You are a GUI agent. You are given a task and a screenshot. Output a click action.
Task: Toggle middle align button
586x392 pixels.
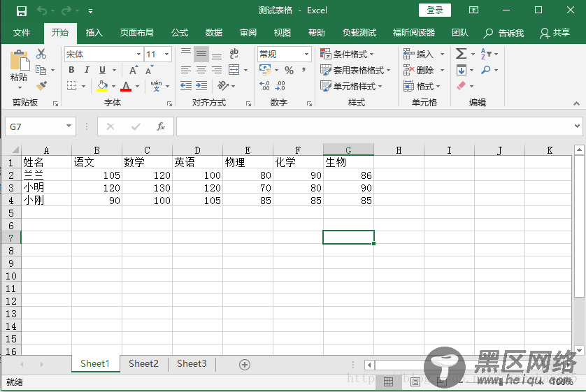pos(201,54)
